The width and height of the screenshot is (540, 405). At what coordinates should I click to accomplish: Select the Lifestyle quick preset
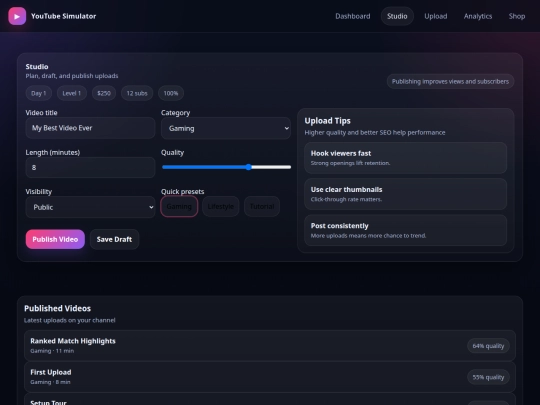(220, 206)
